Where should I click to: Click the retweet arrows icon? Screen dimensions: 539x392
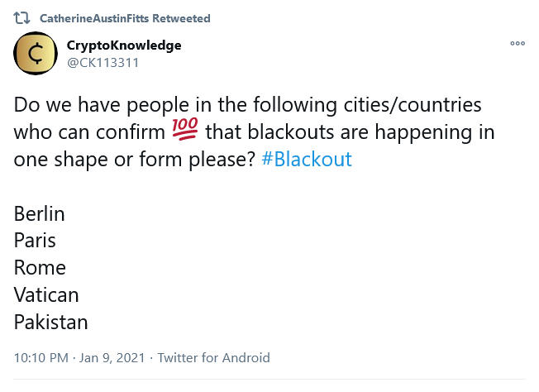[22, 18]
